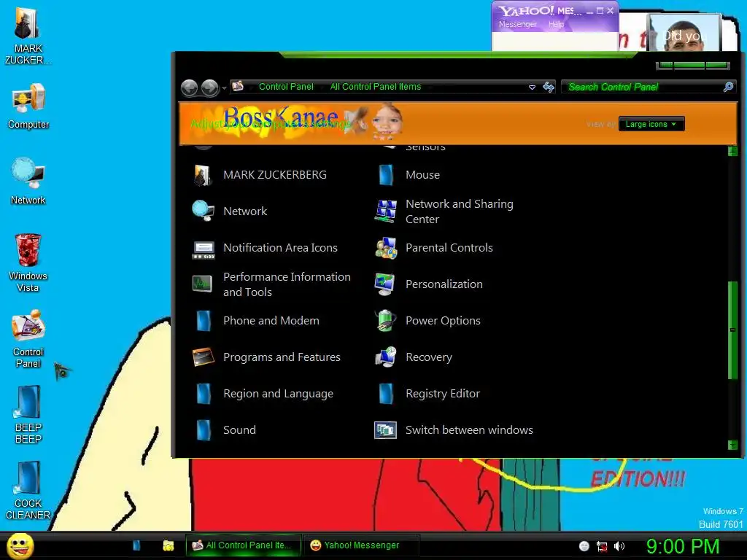This screenshot has width=747, height=560.
Task: Open the Sound icon in Control Panel
Action: click(x=204, y=430)
